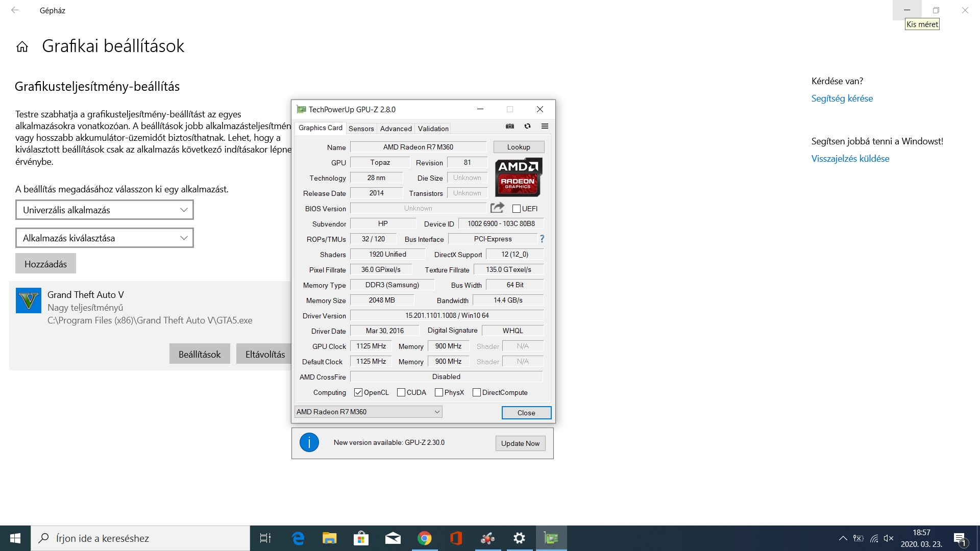Click the back arrow in Gépház window
This screenshot has width=980, height=551.
pyautogui.click(x=15, y=10)
